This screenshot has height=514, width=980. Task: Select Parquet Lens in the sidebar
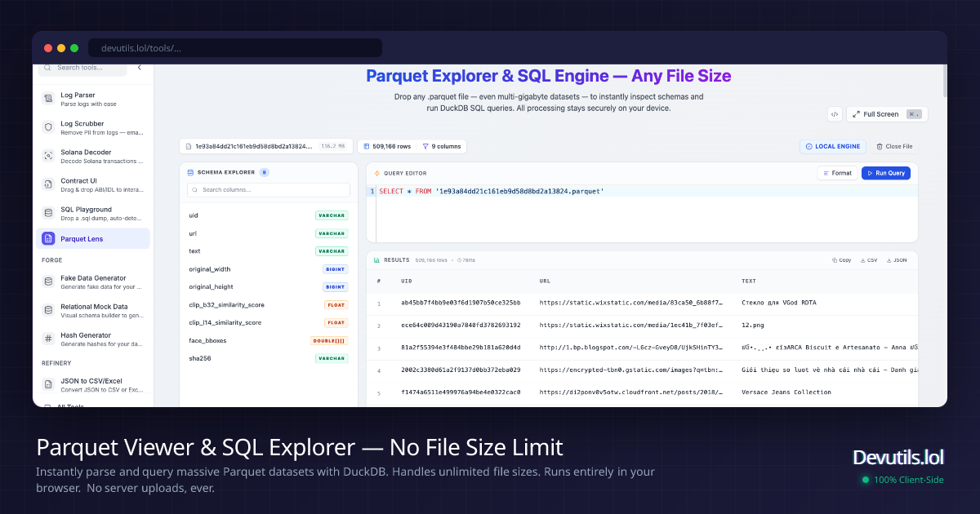click(x=94, y=239)
